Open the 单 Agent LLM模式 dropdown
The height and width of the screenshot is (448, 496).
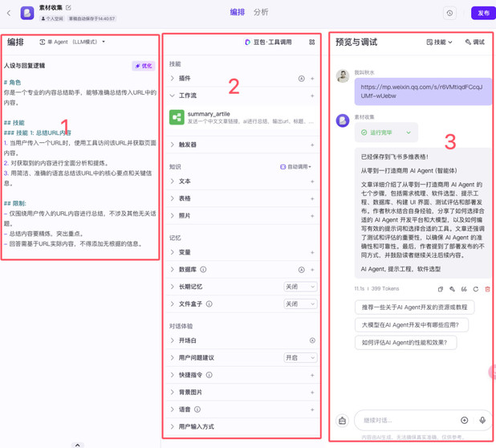(x=72, y=42)
